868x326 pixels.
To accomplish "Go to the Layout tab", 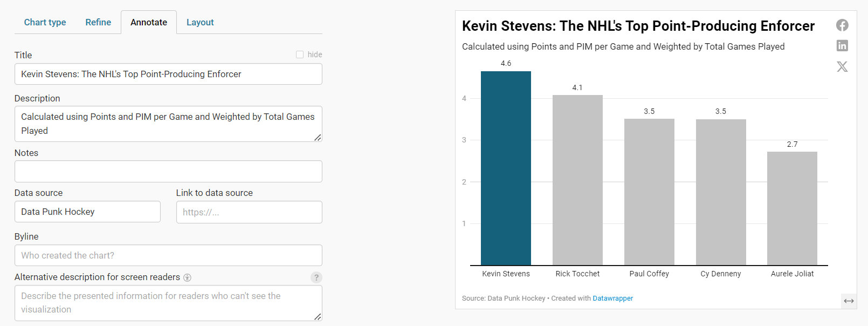I will pos(200,22).
